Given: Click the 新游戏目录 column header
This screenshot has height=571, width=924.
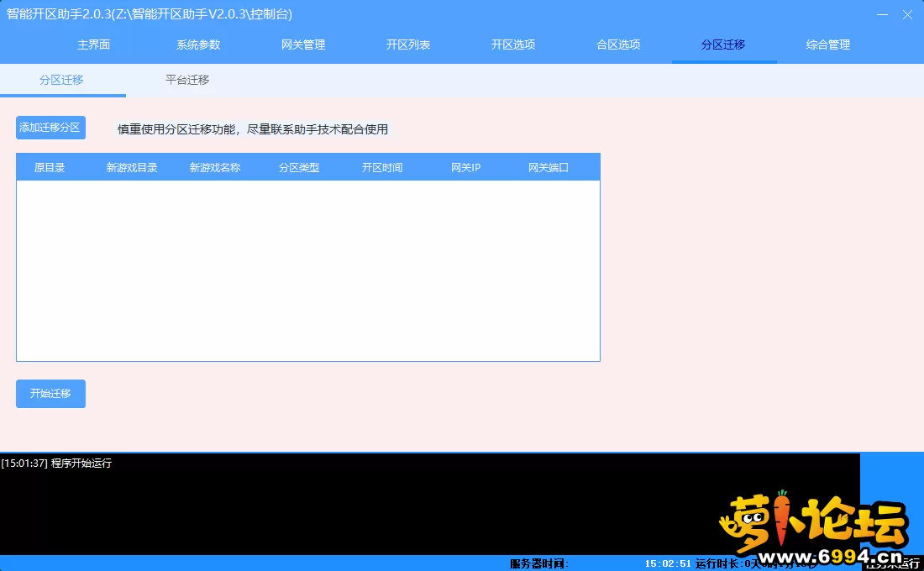Looking at the screenshot, I should [132, 168].
